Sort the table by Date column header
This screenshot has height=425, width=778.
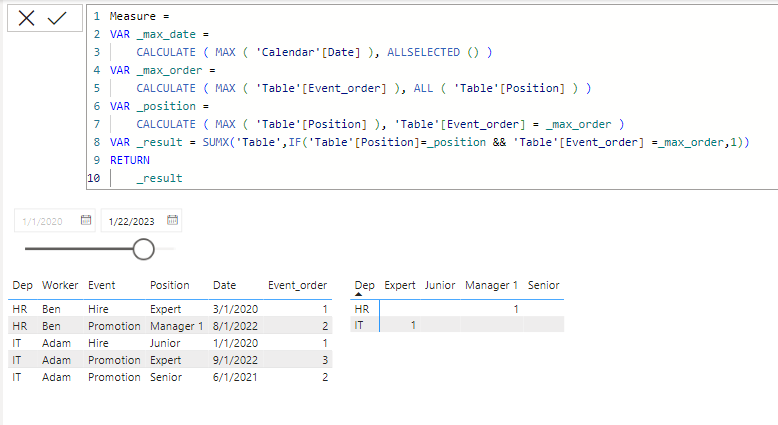224,285
